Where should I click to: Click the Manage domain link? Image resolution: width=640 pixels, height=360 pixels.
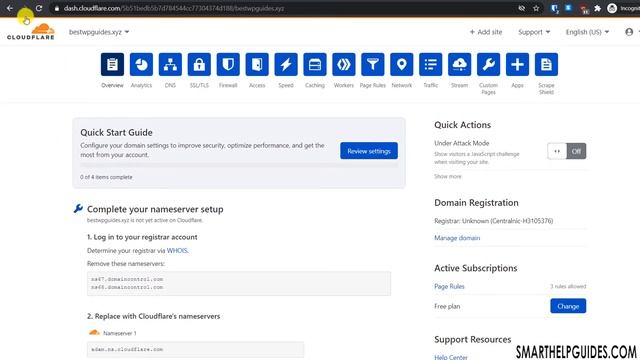[457, 238]
